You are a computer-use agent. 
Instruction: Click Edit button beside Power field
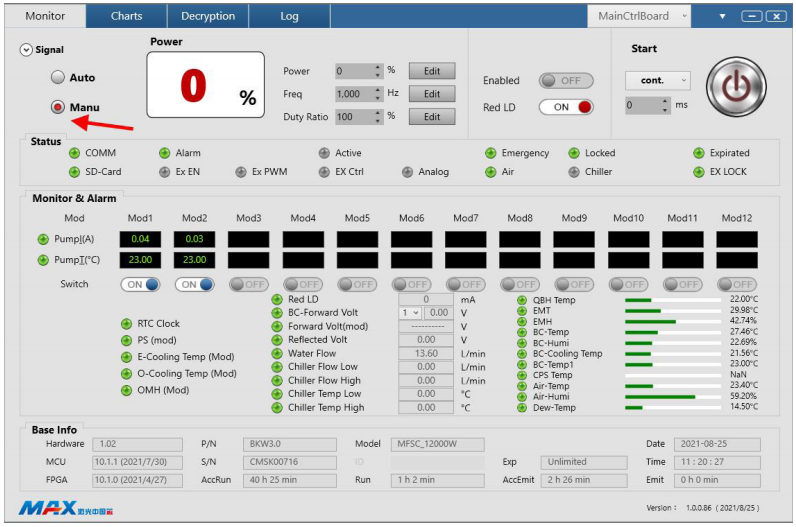431,71
